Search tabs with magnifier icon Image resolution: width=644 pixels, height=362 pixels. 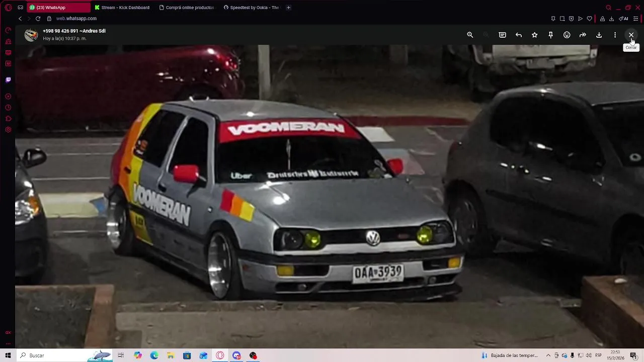click(608, 8)
